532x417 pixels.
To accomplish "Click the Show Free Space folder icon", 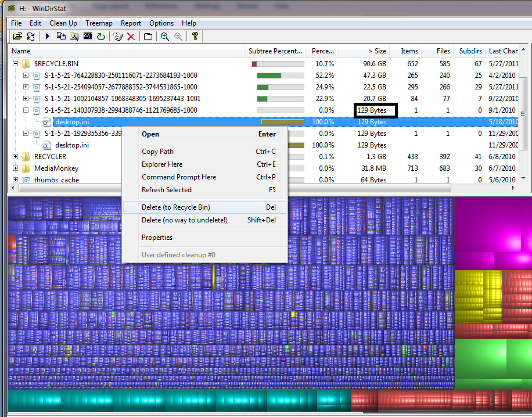I will point(148,36).
